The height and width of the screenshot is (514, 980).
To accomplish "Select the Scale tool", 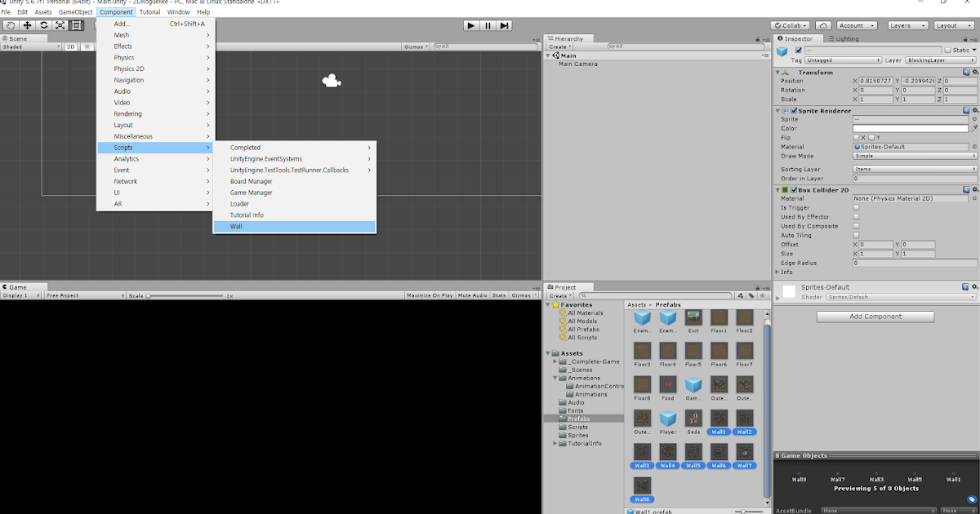I will 60,25.
